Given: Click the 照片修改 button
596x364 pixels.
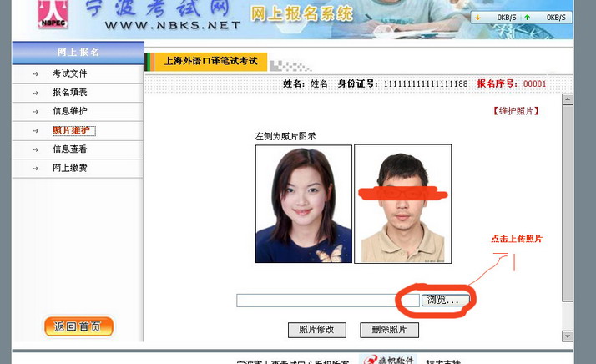Looking at the screenshot, I should pyautogui.click(x=316, y=330).
